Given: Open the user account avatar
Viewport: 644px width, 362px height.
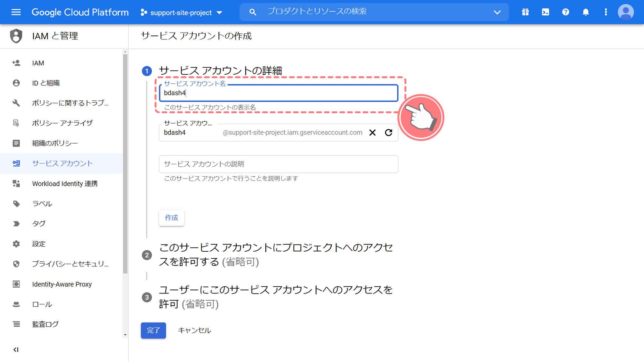Looking at the screenshot, I should coord(626,12).
